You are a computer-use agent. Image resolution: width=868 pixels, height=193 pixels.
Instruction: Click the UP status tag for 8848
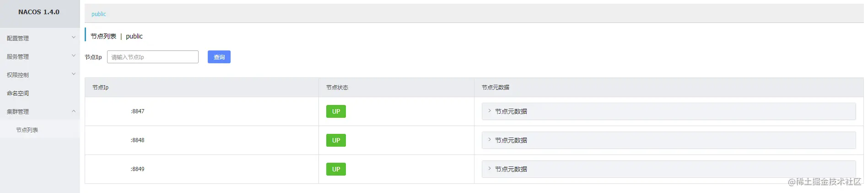coord(336,140)
